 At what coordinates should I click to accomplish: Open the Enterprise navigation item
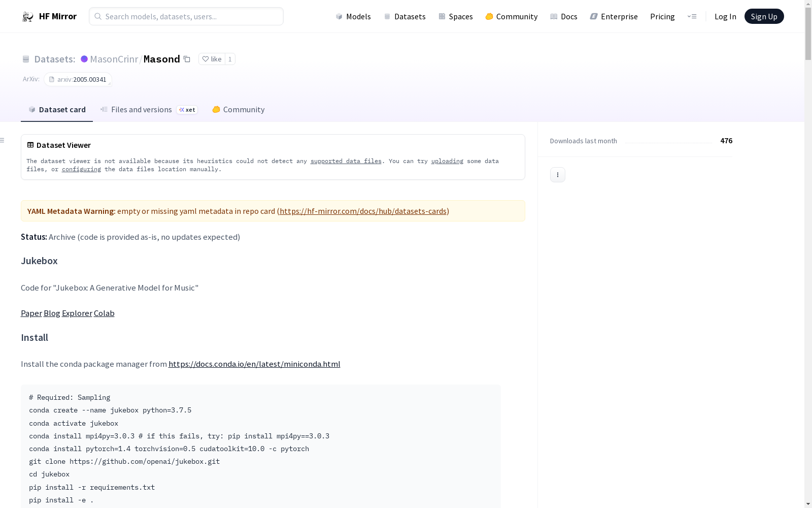[x=614, y=16]
